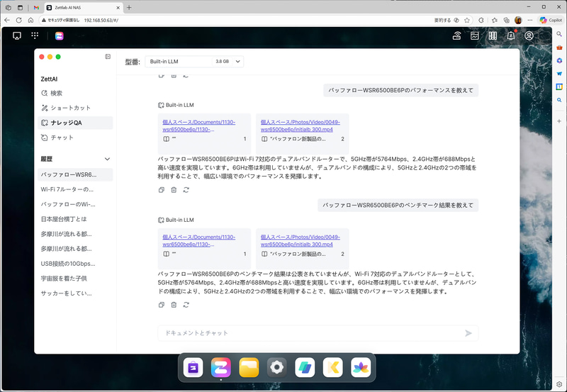Open a new browser tab with plus button
This screenshot has height=392, width=567.
pos(129,7)
